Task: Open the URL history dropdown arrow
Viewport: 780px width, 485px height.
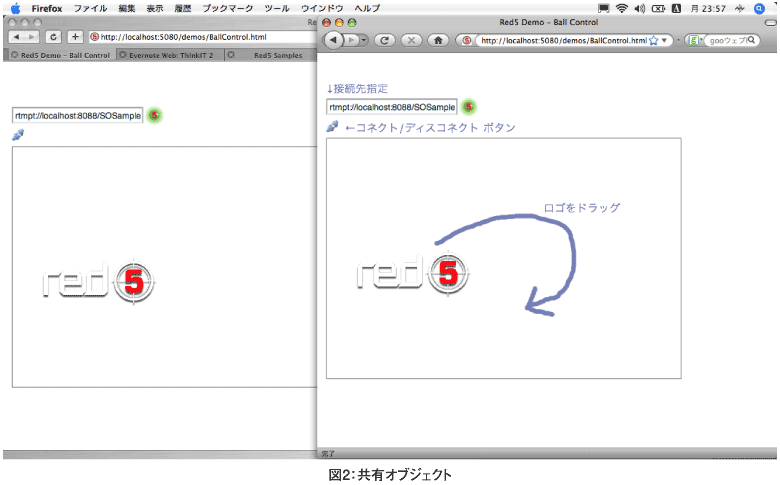Action: click(x=665, y=40)
